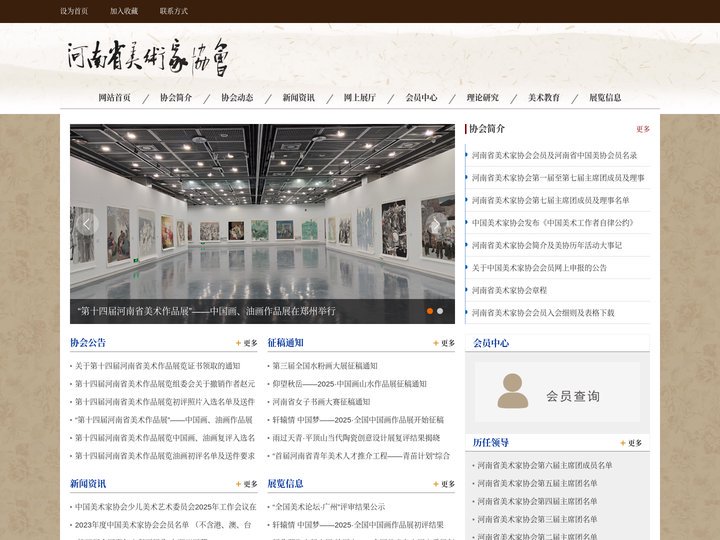Viewport: 720px width, 540px height.
Task: Click 加入收藏 in the top bar
Action: 124,11
